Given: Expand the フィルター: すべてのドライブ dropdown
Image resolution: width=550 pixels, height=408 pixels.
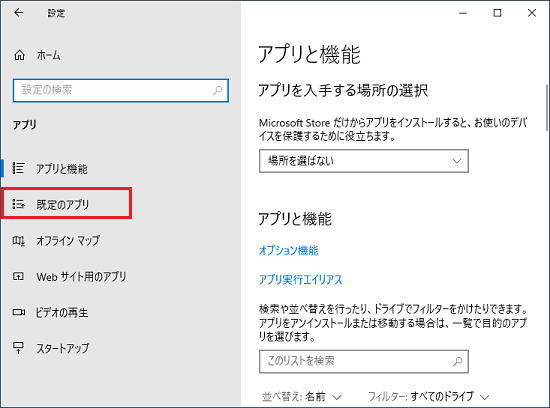Looking at the screenshot, I should click(x=428, y=397).
